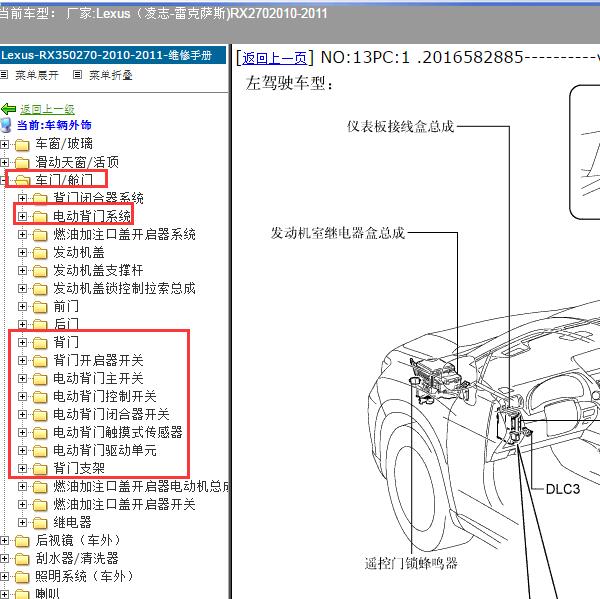Select the 电动背门触摸式传感器 tree item
Screen dimensions: 600x599
coord(117,432)
